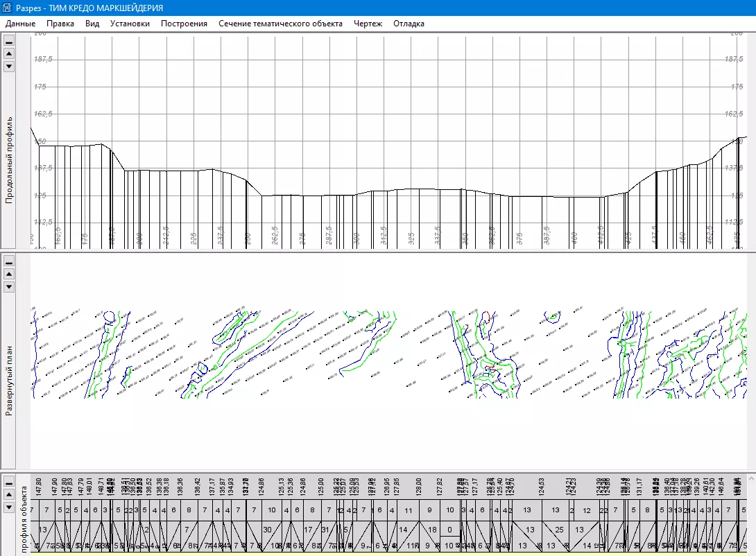Collapse the Развернутый план panel with minus button

(9, 261)
